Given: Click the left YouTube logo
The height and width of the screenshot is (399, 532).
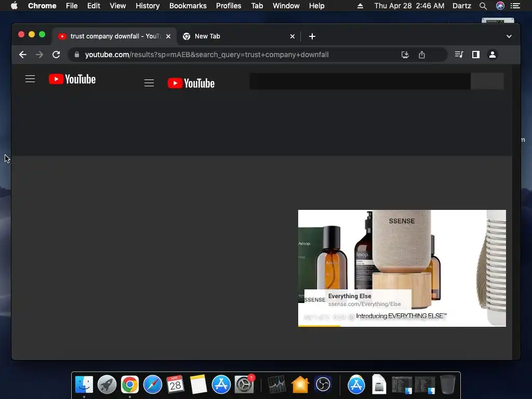Looking at the screenshot, I should point(72,79).
